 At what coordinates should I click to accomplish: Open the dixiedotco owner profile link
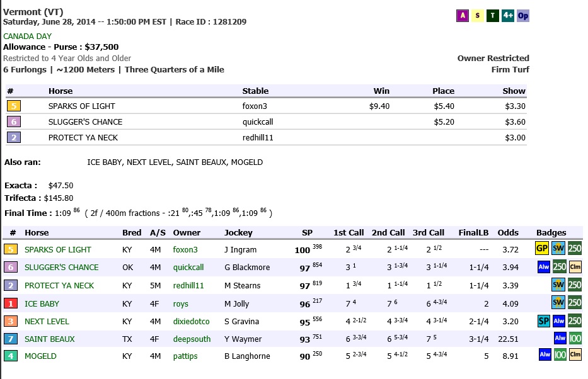coord(191,322)
